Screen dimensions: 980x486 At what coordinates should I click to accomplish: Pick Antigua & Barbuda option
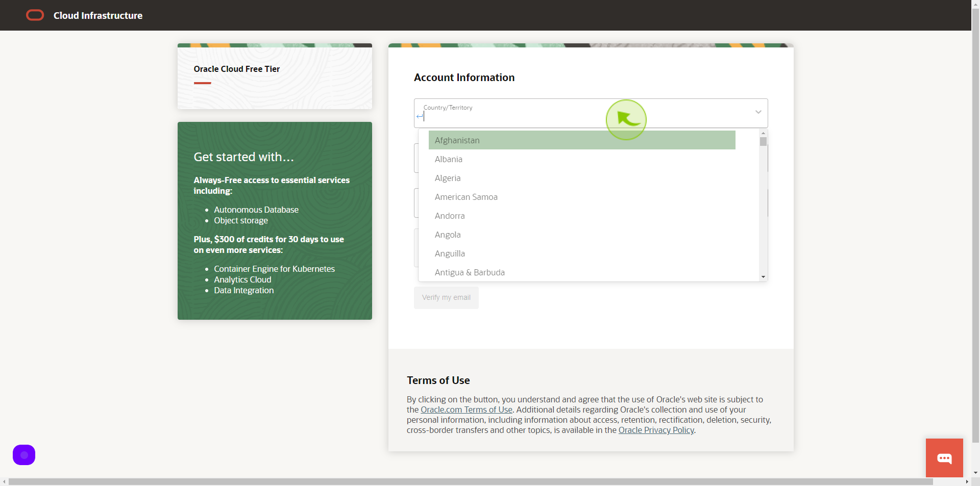coord(582,272)
